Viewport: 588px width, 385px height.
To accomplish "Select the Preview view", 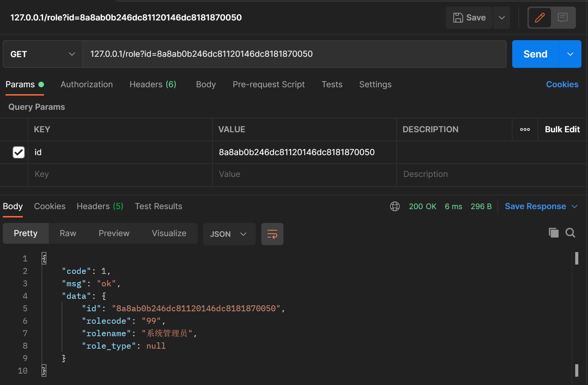I will point(114,233).
